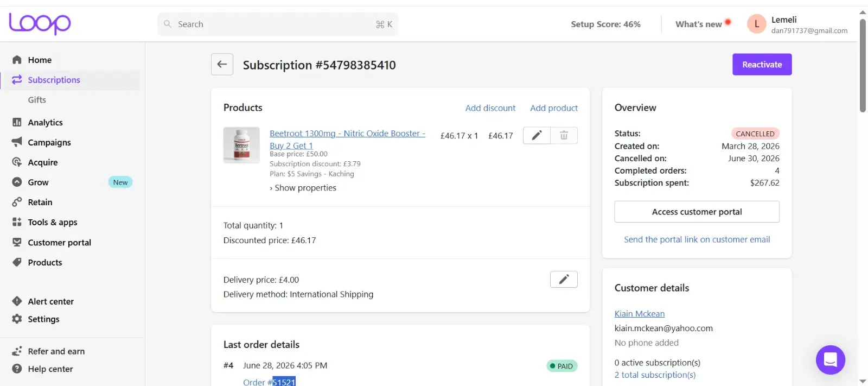Edit the Beetroot product with pencil icon
The width and height of the screenshot is (868, 386).
[x=537, y=135]
